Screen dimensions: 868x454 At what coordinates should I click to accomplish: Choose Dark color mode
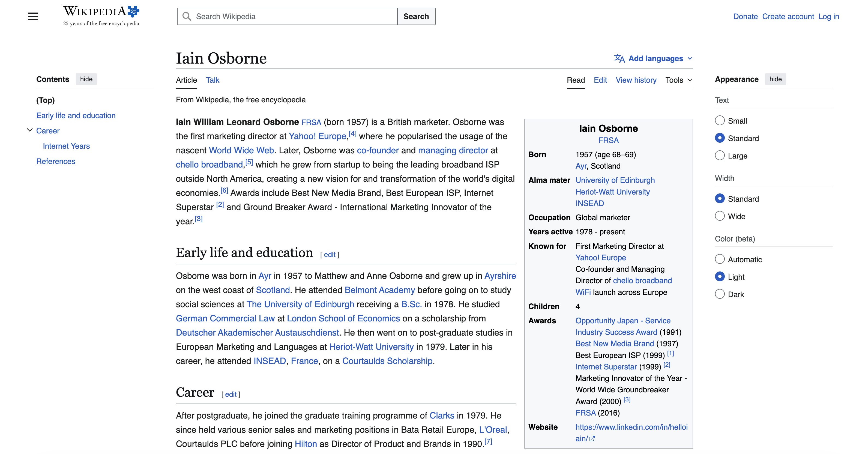pyautogui.click(x=720, y=294)
